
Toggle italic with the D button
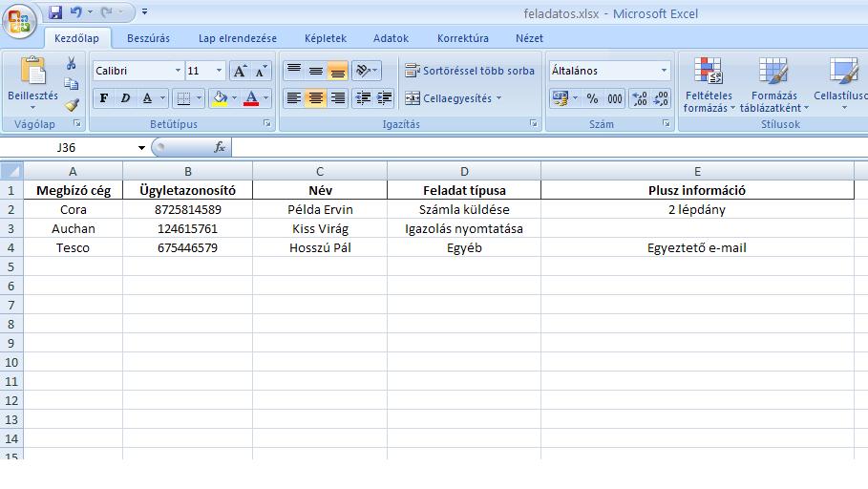tap(125, 98)
